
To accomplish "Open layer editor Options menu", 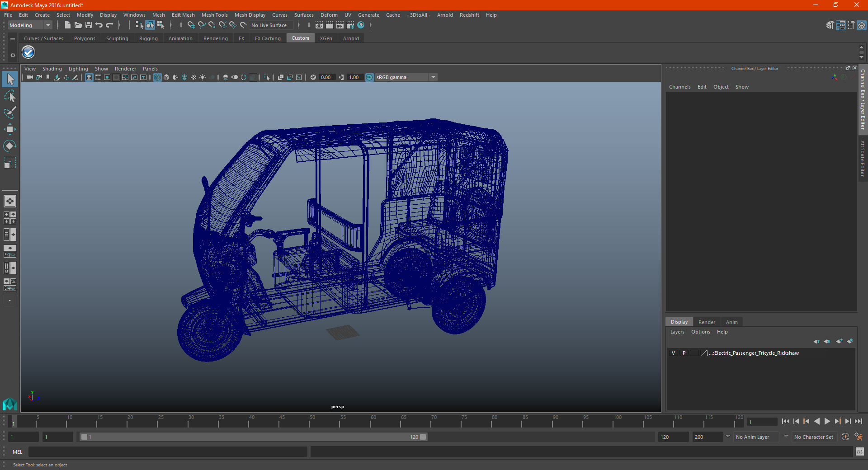I will coord(700,332).
